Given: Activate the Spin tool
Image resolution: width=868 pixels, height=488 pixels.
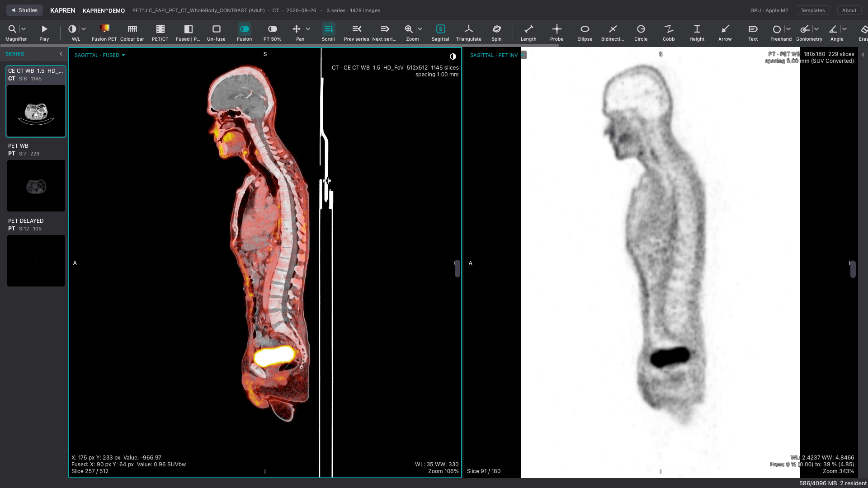Looking at the screenshot, I should tap(497, 33).
